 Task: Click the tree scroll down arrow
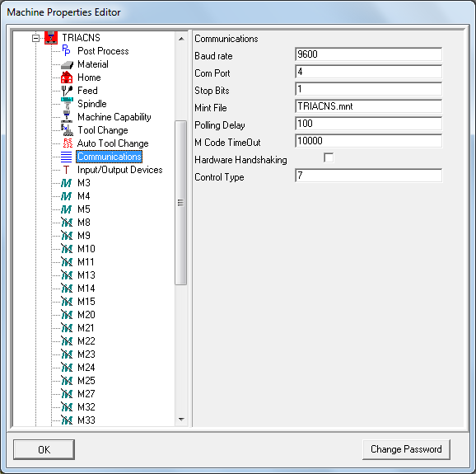pos(181,420)
